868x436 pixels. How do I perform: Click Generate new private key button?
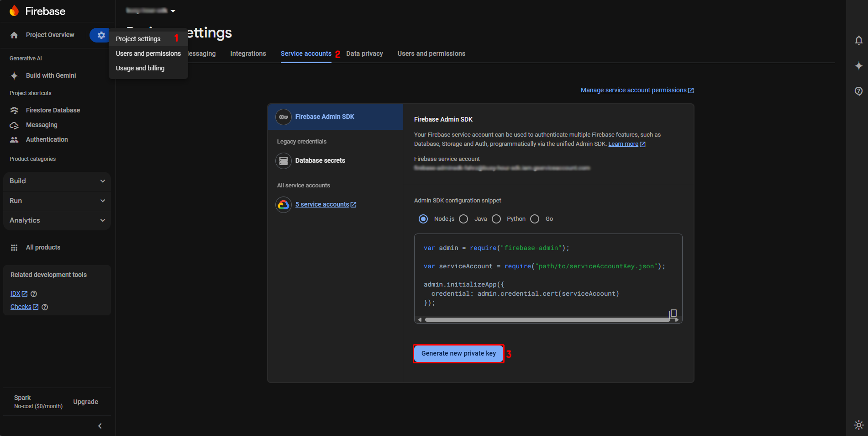[x=458, y=353]
